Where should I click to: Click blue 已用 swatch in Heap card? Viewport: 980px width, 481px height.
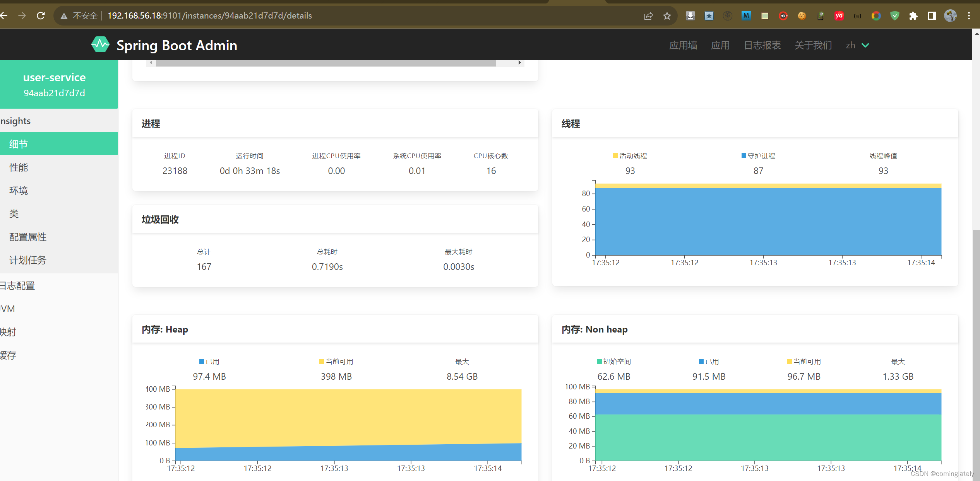coord(201,362)
